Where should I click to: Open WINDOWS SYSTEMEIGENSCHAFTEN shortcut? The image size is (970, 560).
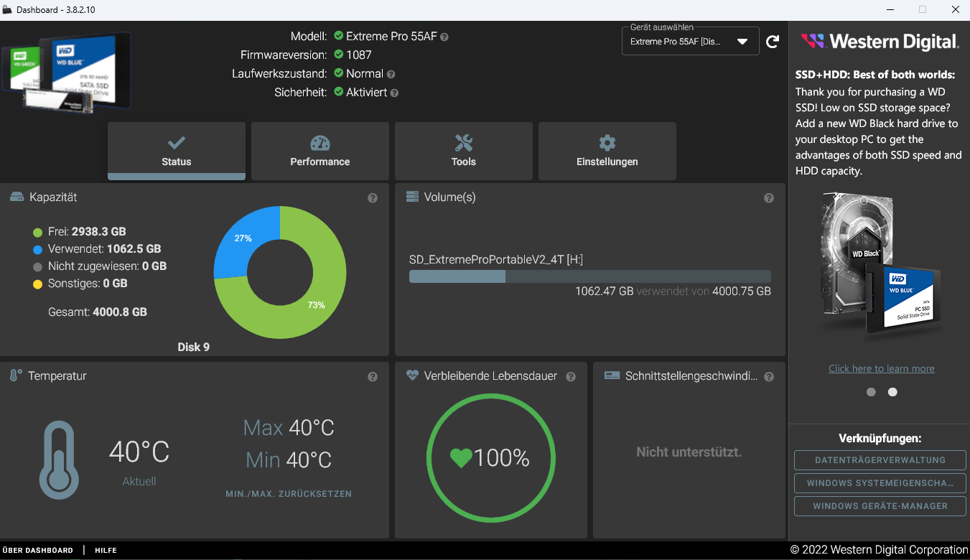coord(880,483)
